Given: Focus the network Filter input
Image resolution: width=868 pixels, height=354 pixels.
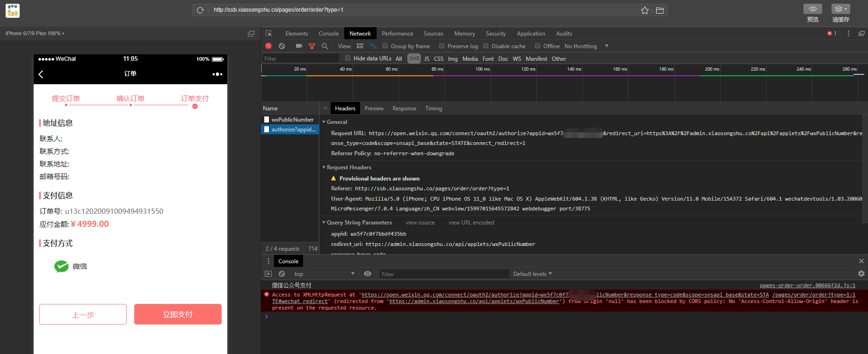Looking at the screenshot, I should click(300, 58).
